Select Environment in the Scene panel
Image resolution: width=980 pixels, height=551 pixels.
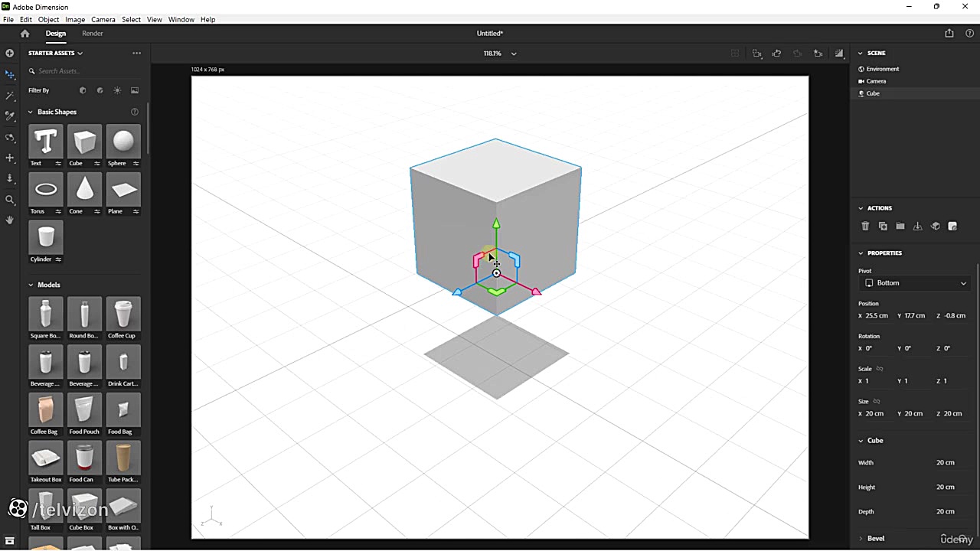[882, 69]
